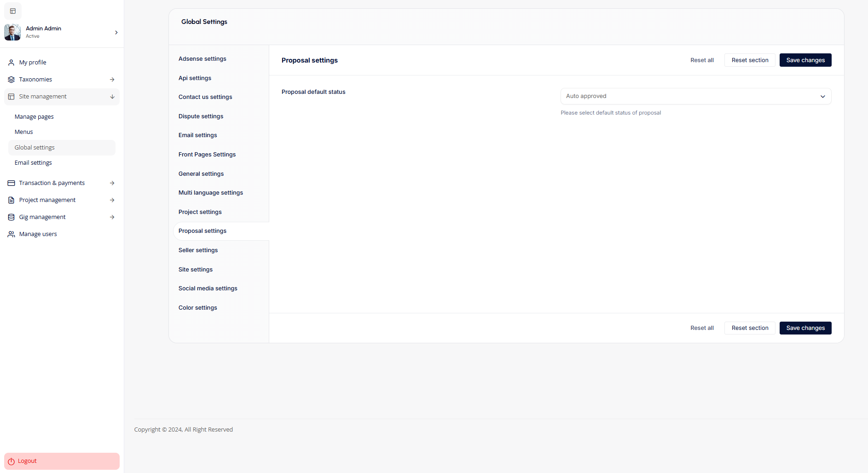868x473 pixels.
Task: Click the Taxonomies layers icon
Action: [x=12, y=80]
